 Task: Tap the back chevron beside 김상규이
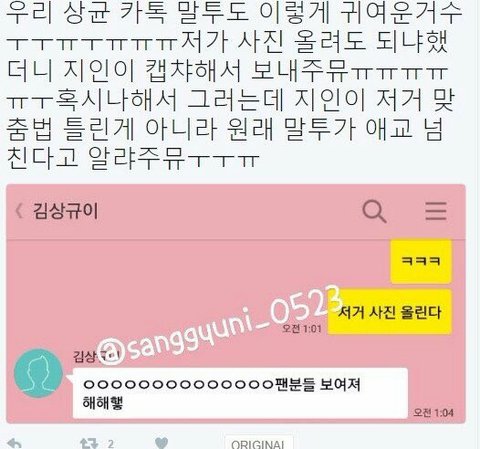[x=19, y=211]
